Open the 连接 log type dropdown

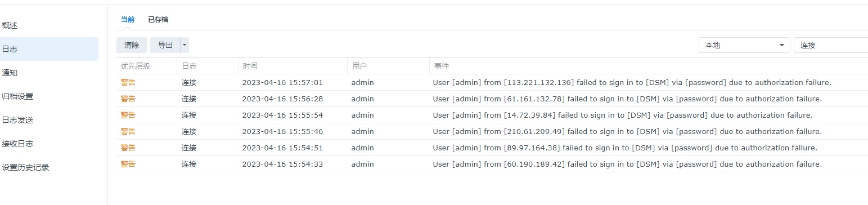[x=831, y=45]
